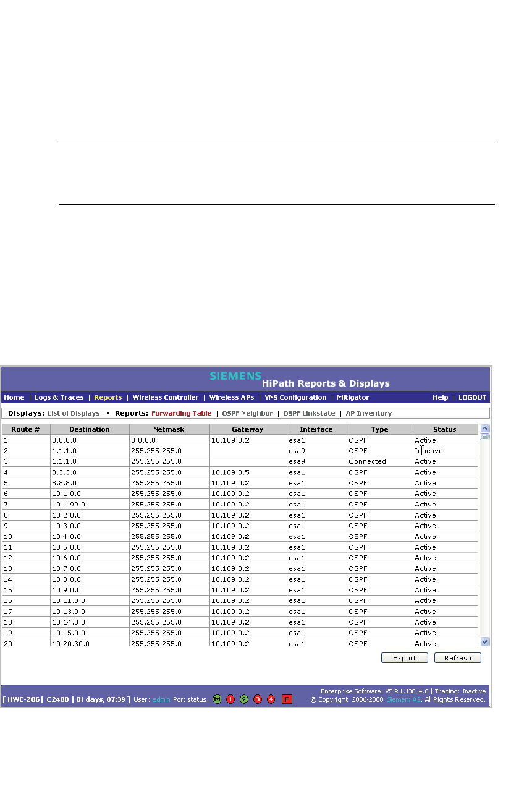Select destination 10.8.0.0 cell
The image size is (524, 812).
coord(90,579)
